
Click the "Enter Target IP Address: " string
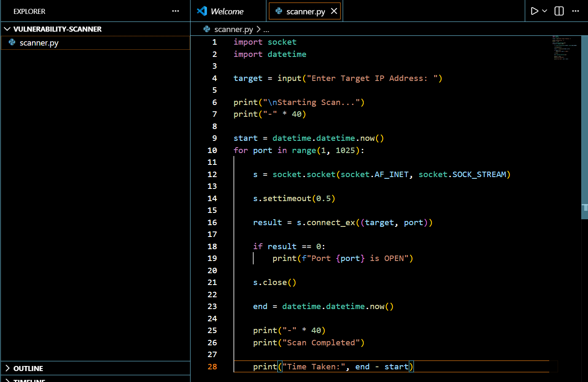[372, 78]
